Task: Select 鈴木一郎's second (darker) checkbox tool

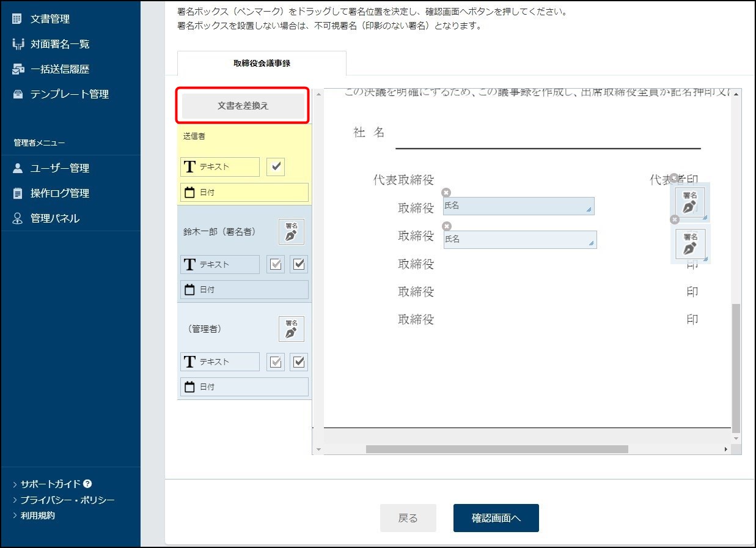Action: (299, 264)
